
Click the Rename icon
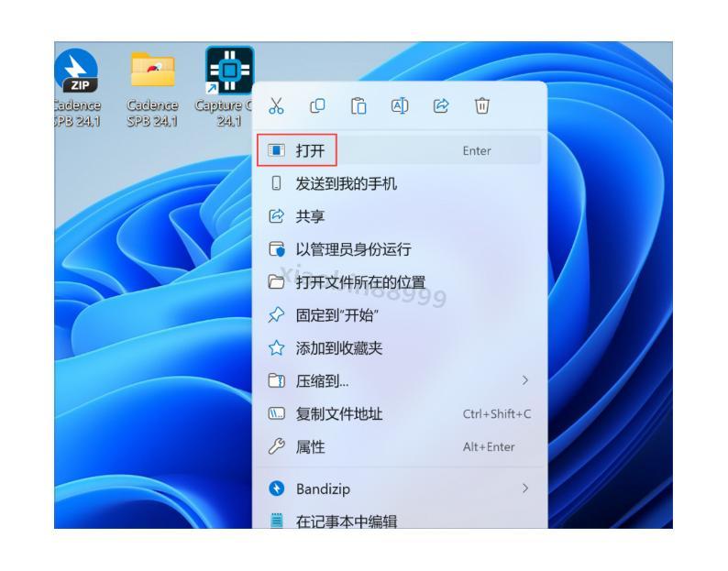click(400, 105)
